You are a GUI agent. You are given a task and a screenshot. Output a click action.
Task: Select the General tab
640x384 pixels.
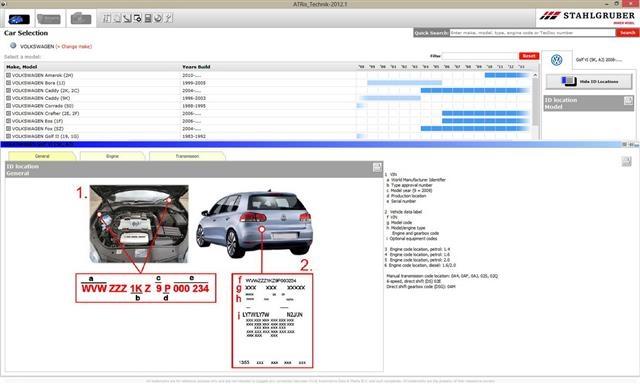click(x=42, y=156)
